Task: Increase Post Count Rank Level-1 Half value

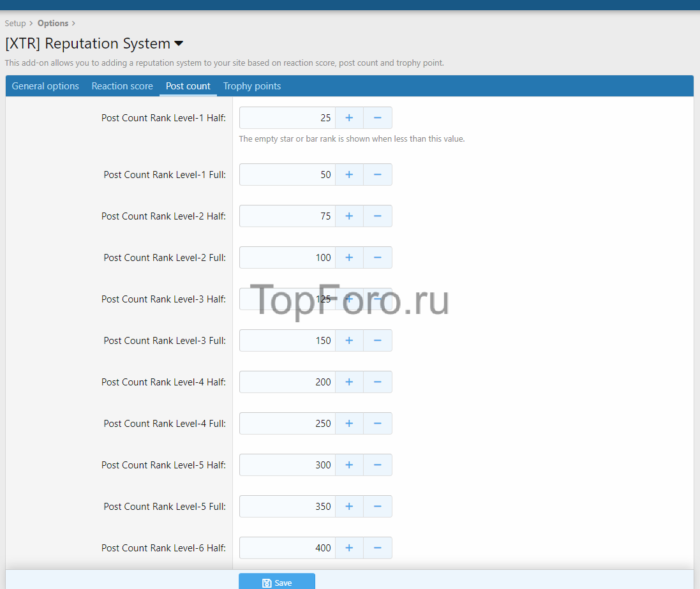Action: pyautogui.click(x=349, y=118)
